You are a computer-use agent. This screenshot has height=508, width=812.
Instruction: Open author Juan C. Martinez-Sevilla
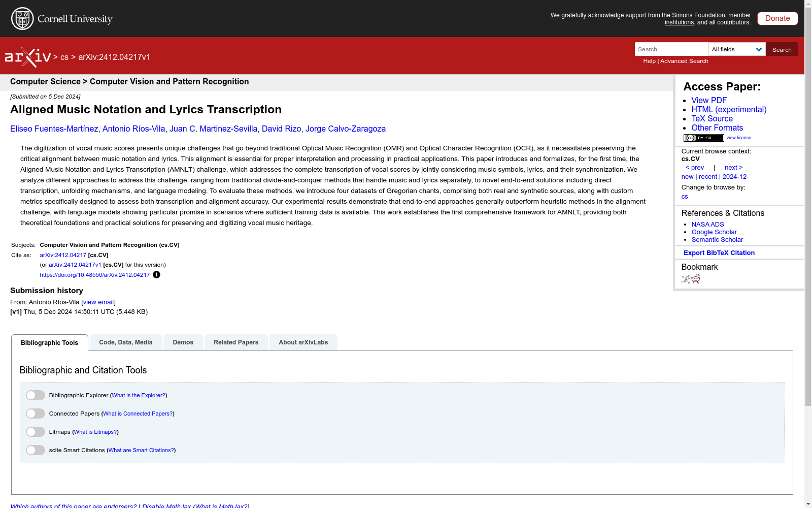(x=214, y=129)
